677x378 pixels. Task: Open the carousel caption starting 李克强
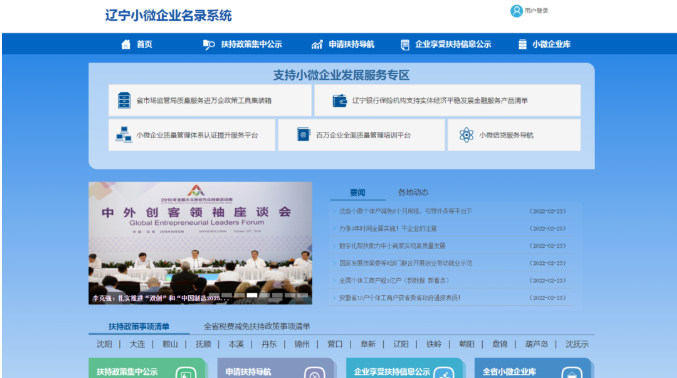(160, 298)
